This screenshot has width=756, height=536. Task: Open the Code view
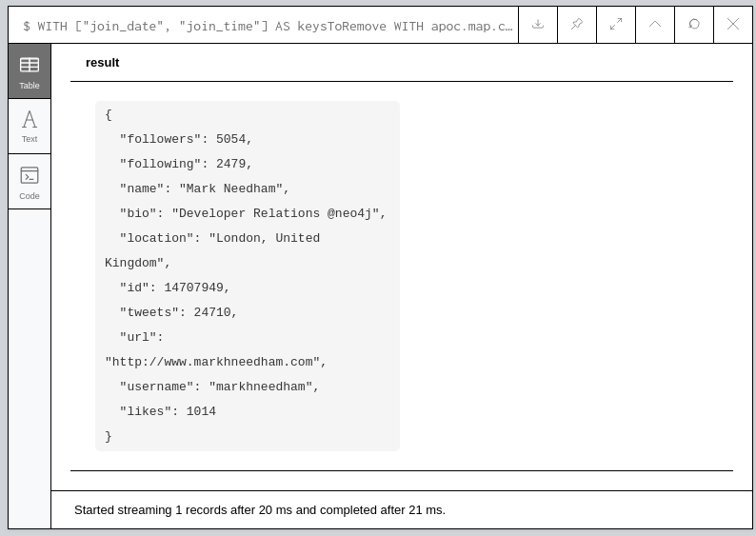coord(30,182)
